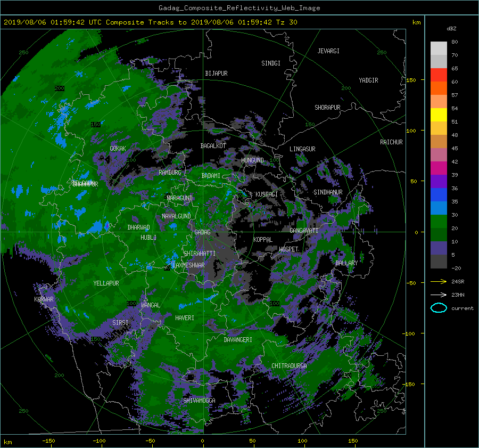Select the magenta 39-42 dBZ legend swatch

[x=439, y=168]
